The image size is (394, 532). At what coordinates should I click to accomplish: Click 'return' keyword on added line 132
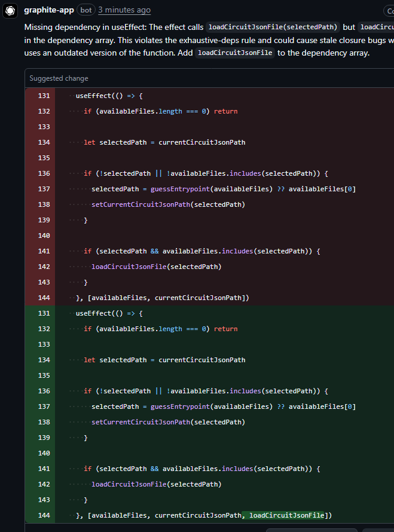tap(225, 329)
